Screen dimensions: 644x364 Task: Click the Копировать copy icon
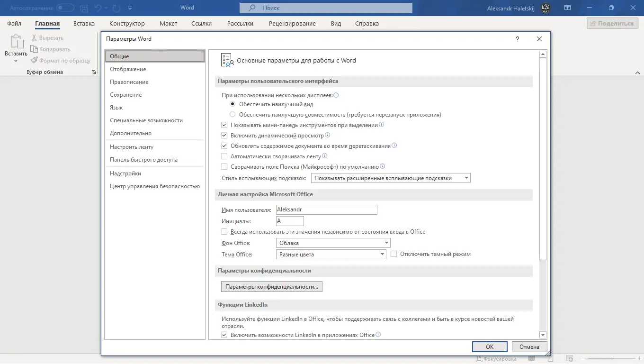tap(34, 49)
